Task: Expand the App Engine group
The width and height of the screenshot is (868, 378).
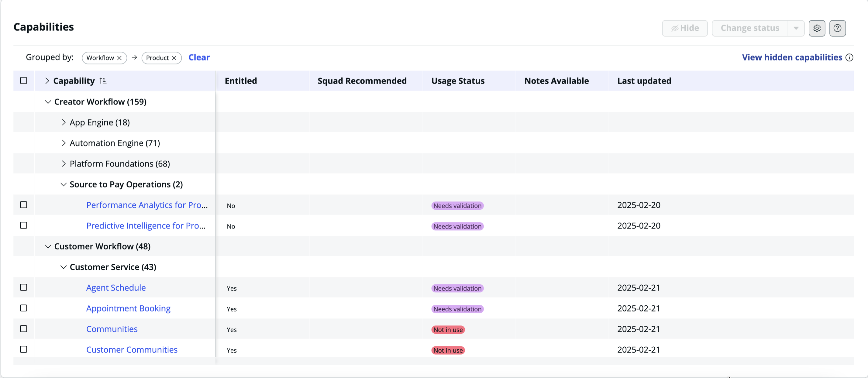Action: tap(63, 122)
